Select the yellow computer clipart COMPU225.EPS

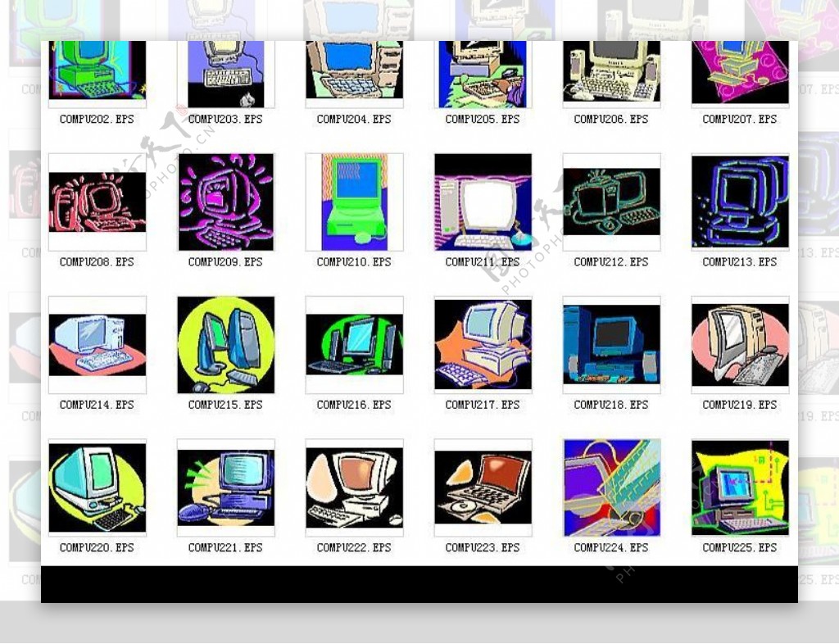tap(740, 487)
